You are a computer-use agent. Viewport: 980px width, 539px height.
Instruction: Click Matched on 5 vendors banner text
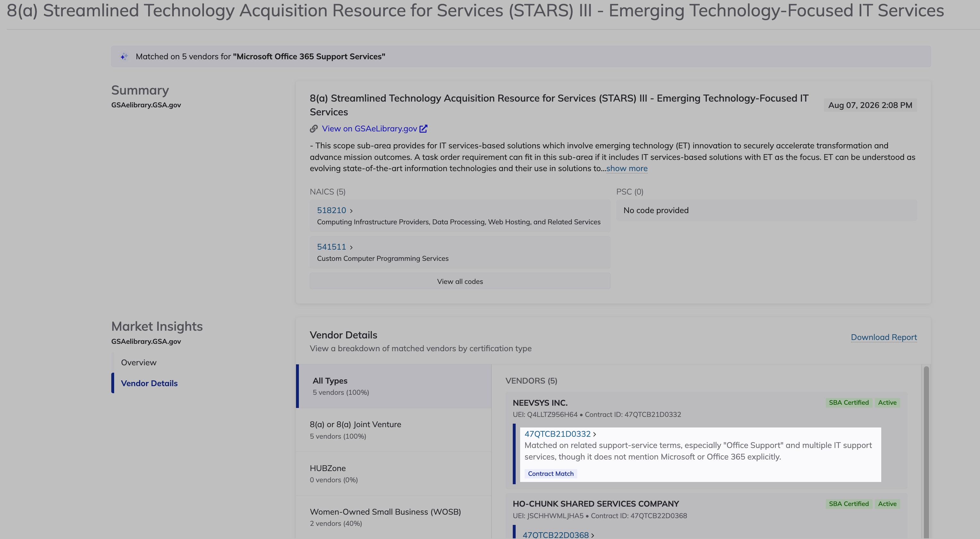point(260,57)
